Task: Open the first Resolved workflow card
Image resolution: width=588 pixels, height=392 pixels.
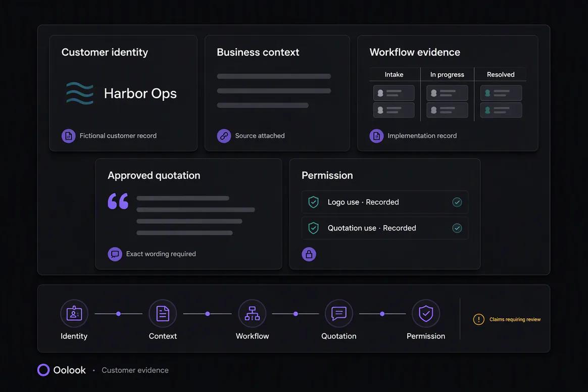Action: (x=501, y=93)
